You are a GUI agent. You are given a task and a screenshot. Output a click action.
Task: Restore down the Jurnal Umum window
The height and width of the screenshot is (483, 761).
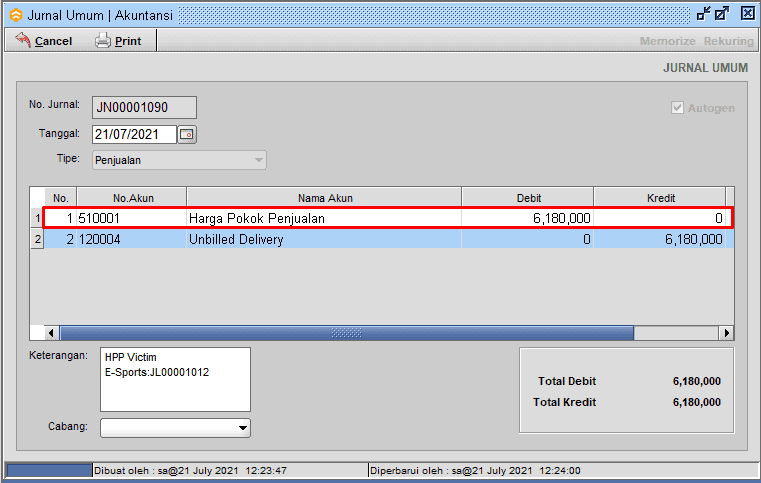tap(703, 13)
